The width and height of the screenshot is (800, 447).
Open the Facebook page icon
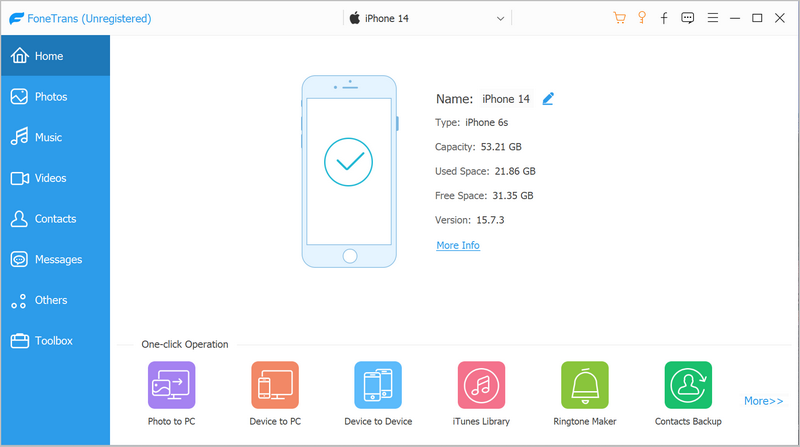pyautogui.click(x=664, y=18)
